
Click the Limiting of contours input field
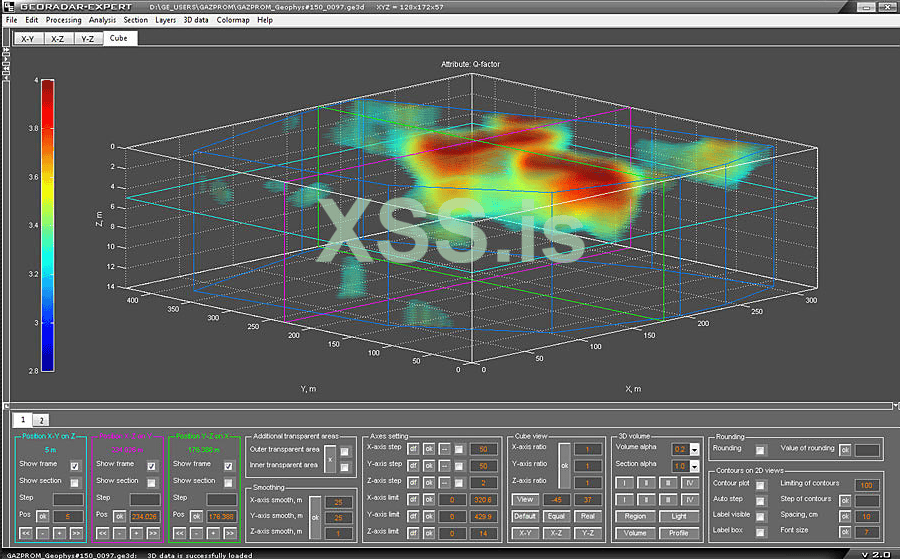pos(866,485)
